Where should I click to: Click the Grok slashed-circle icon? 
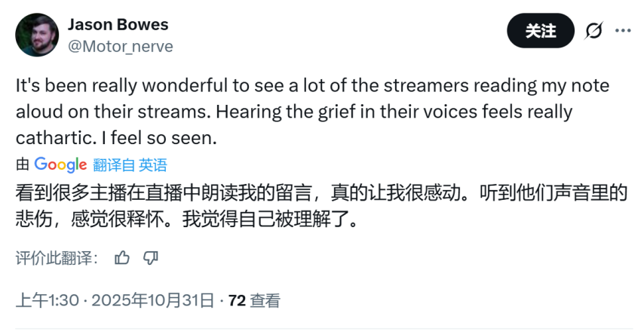point(593,31)
